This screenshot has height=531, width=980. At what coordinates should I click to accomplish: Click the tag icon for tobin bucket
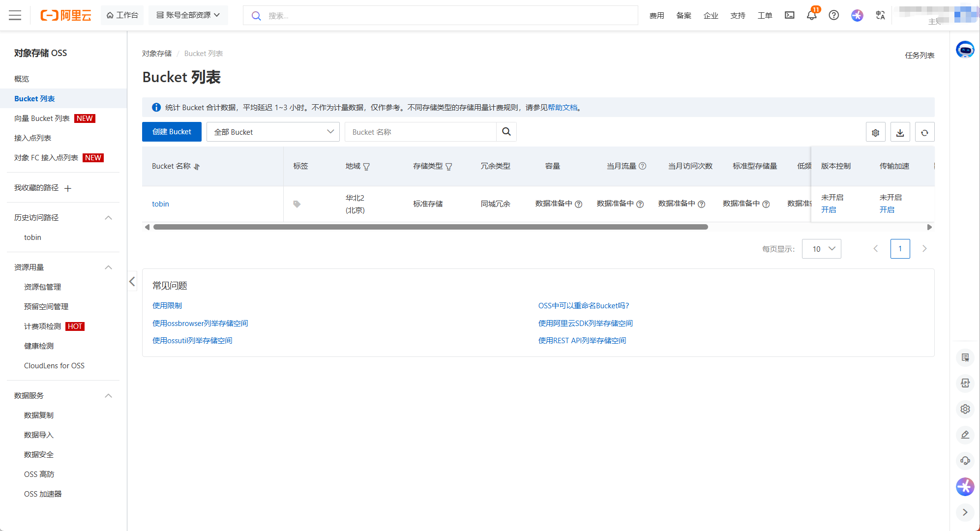(x=297, y=204)
